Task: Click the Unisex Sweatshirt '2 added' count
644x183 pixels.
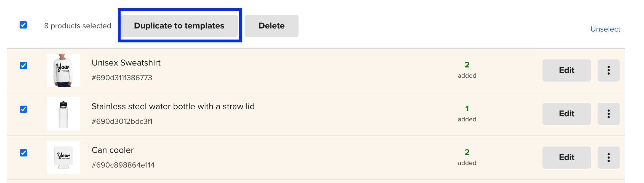Action: coord(467,69)
